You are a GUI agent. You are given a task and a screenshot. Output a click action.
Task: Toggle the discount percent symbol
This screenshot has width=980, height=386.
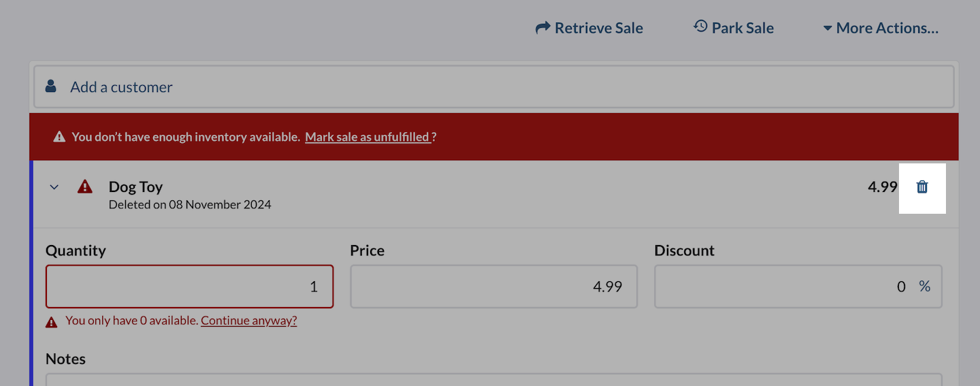coord(924,287)
